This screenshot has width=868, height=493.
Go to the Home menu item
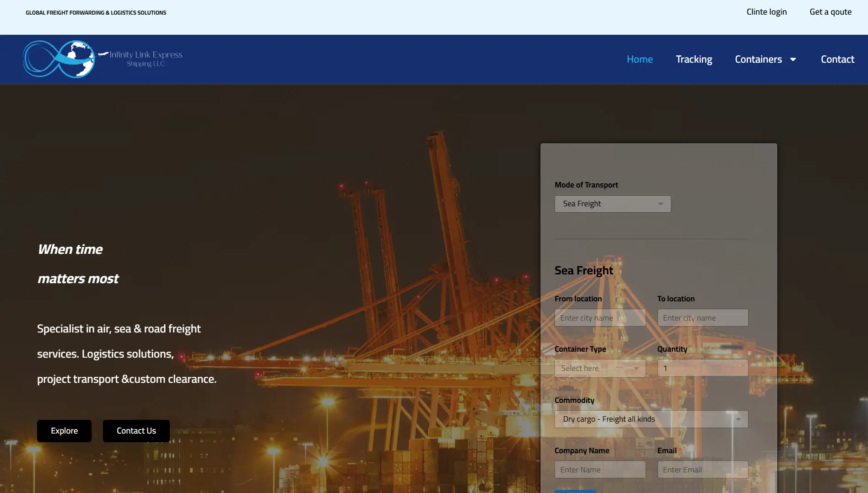tap(639, 59)
